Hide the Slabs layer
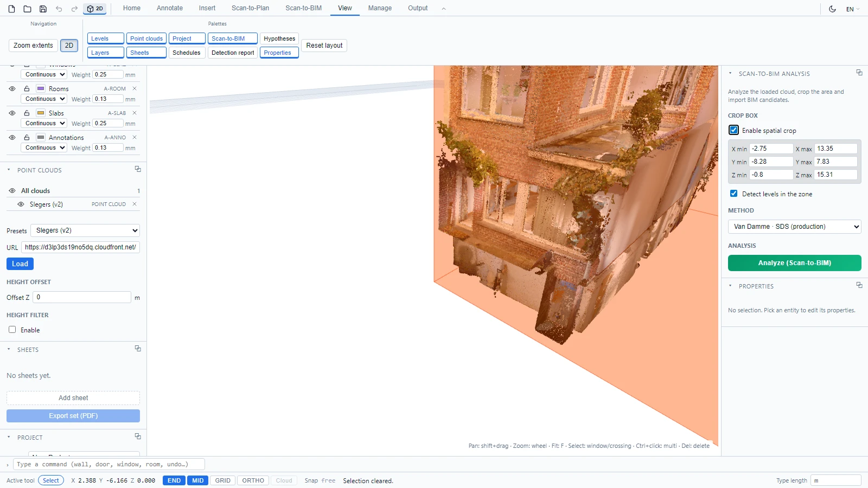 tap(12, 113)
